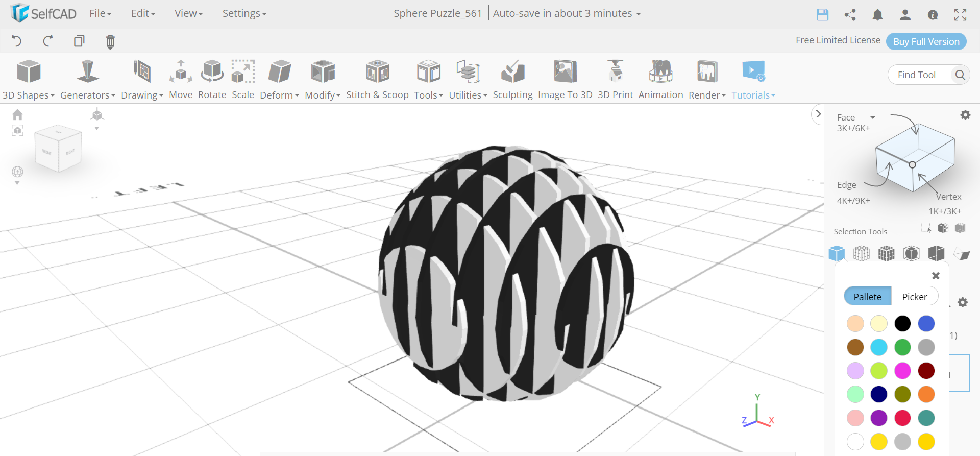Viewport: 980px width, 456px height.
Task: Expand the 3D Shapes dropdown
Action: click(29, 95)
